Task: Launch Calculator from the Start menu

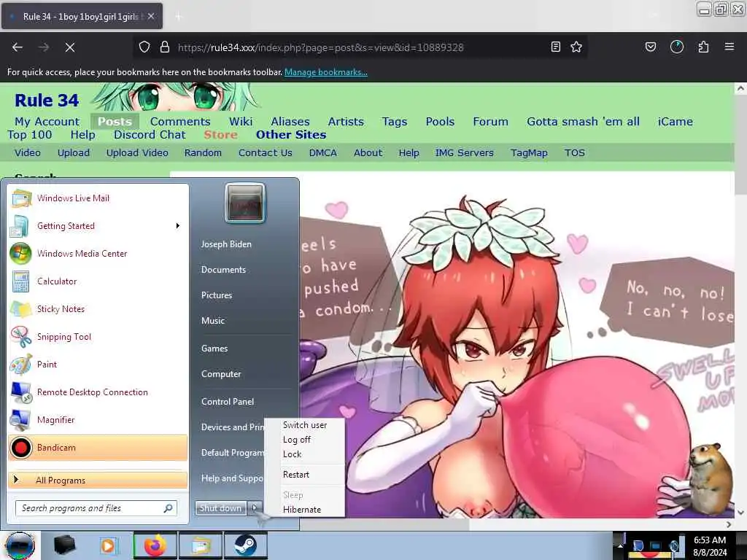Action: coord(98,281)
